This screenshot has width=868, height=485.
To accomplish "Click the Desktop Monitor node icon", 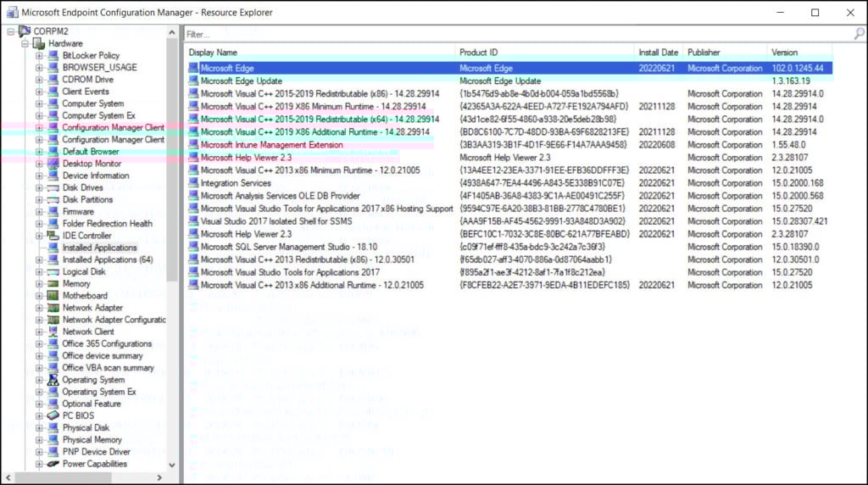I will (53, 164).
